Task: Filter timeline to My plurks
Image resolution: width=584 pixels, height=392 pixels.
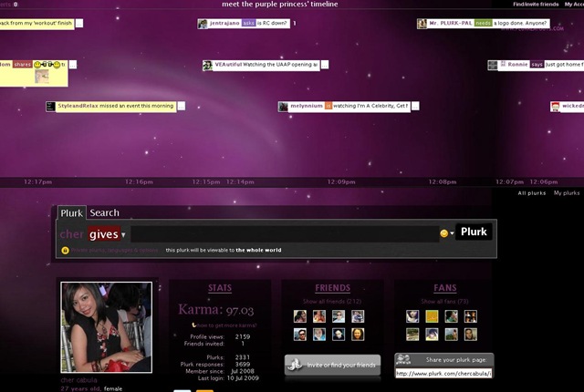Action: [567, 193]
